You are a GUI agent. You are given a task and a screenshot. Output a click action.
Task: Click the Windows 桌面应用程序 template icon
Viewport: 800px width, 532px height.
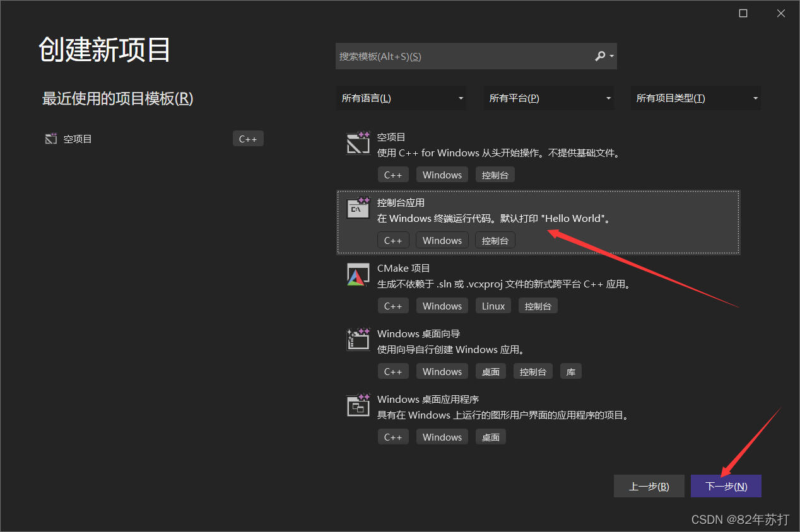point(358,405)
